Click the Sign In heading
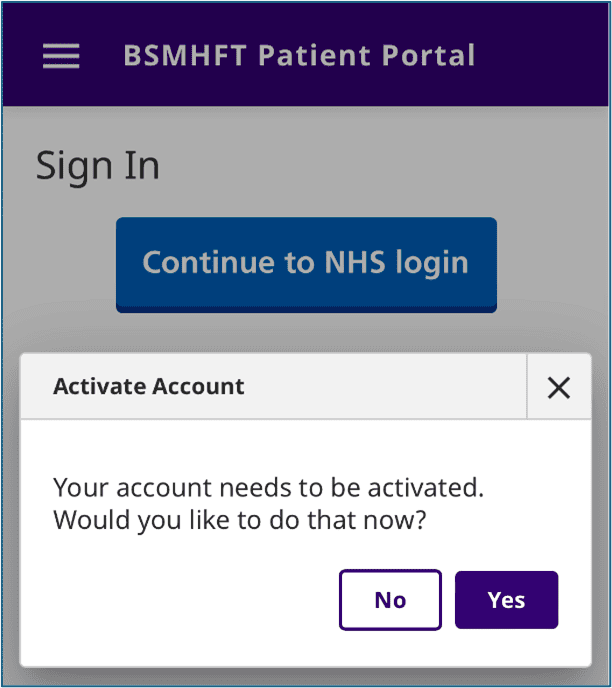612x688 pixels. (x=98, y=166)
